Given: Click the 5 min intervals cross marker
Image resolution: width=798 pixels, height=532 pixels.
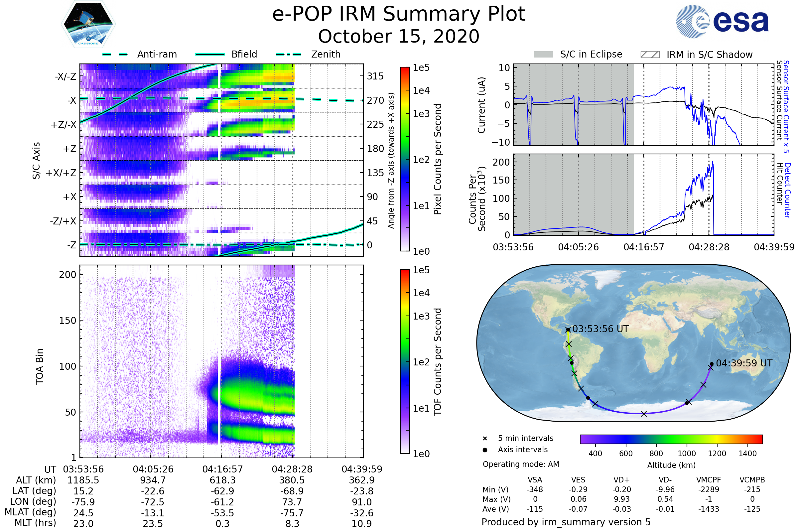Looking at the screenshot, I should 485,439.
